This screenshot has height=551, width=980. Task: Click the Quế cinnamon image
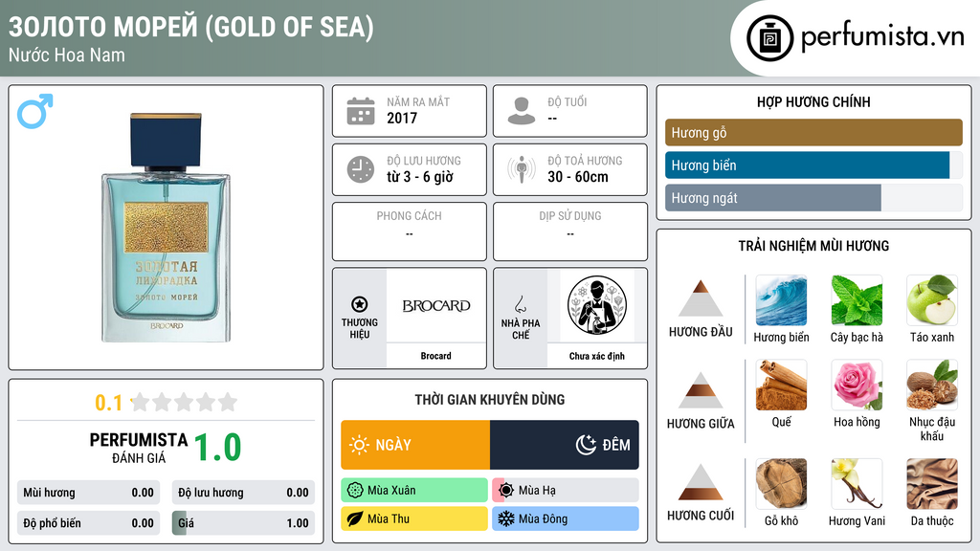(x=781, y=385)
